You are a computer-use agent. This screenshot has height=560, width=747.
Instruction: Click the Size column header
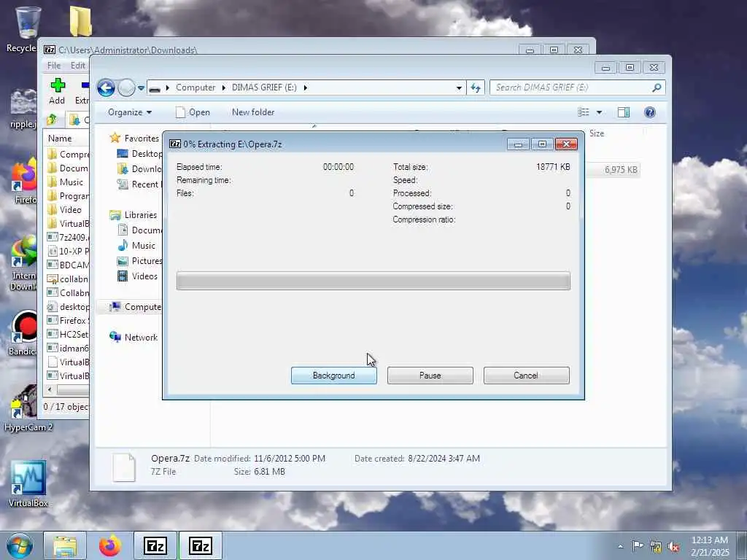(x=597, y=133)
